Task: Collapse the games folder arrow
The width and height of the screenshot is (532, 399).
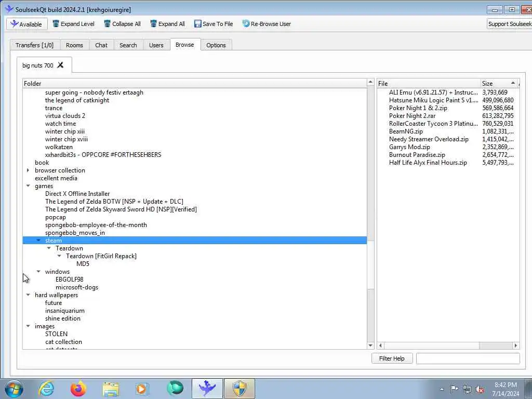Action: 28,186
